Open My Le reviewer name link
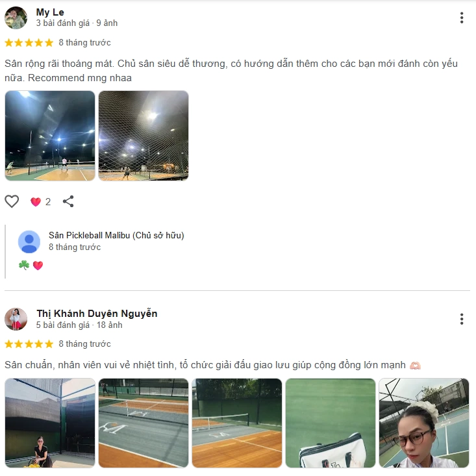 coord(50,12)
